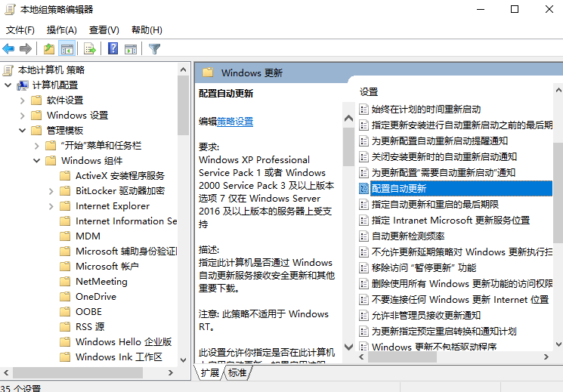Image resolution: width=563 pixels, height=392 pixels.
Task: Collapse the 管理模板 tree node
Action: pos(22,131)
